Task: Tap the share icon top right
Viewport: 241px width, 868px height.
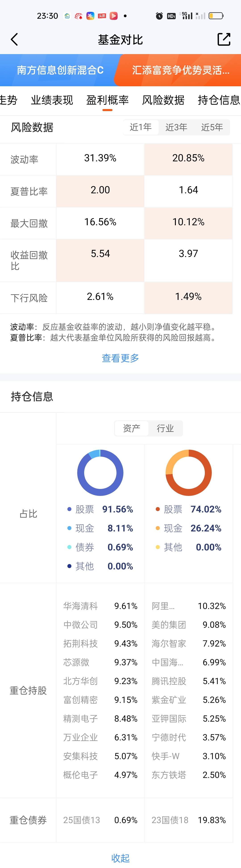Action: [224, 39]
